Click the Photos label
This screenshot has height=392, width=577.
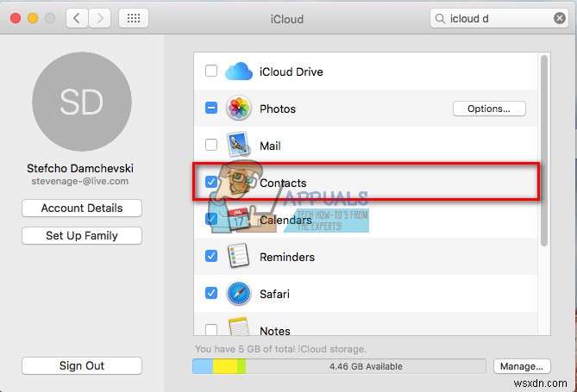point(278,109)
